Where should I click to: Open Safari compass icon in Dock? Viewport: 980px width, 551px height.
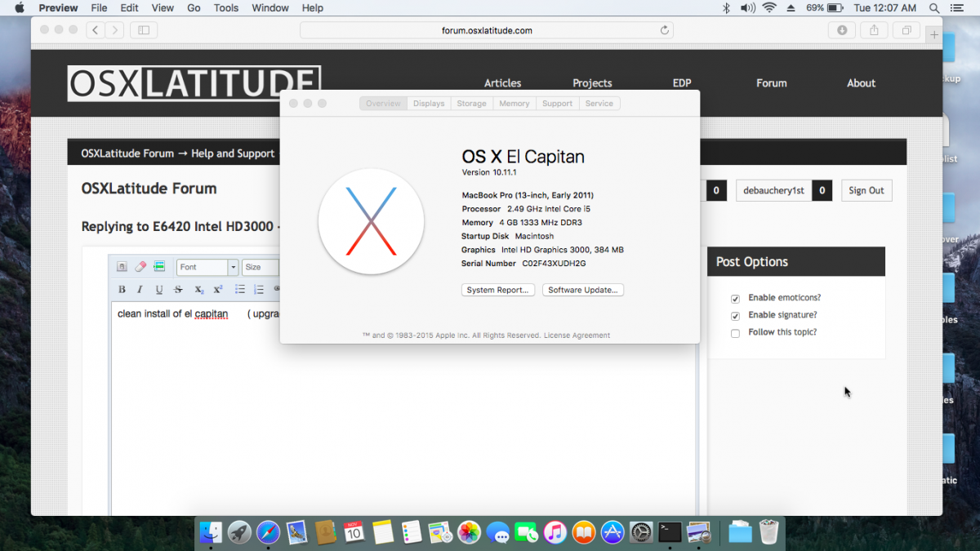pyautogui.click(x=268, y=532)
